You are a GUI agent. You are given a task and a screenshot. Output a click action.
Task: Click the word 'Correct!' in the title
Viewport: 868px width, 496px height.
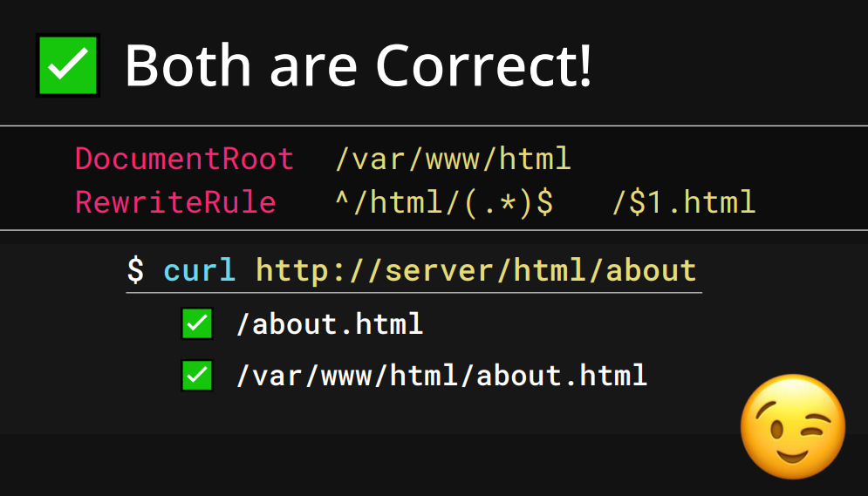pyautogui.click(x=484, y=65)
